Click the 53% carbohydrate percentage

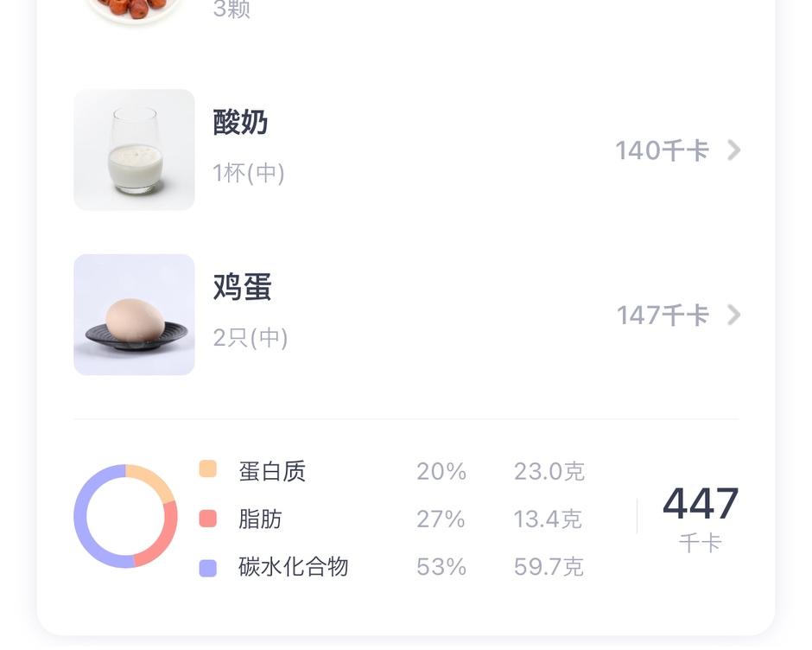point(441,566)
